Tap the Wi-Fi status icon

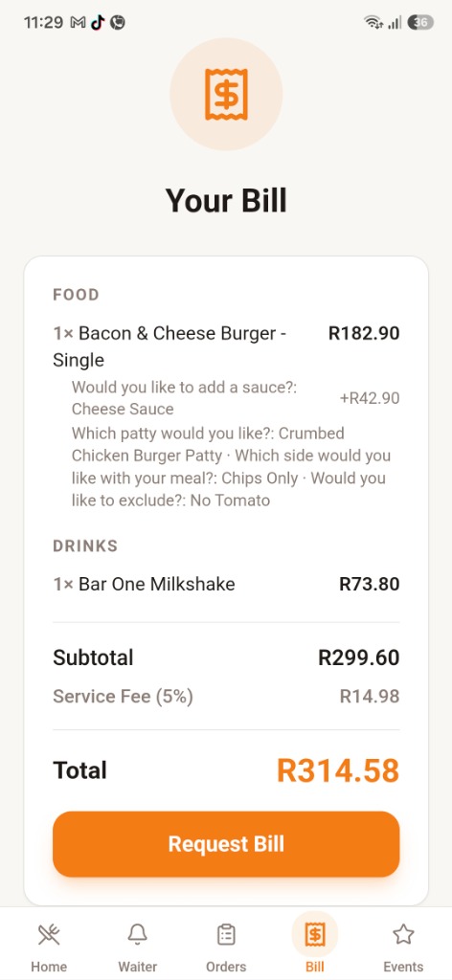(373, 23)
